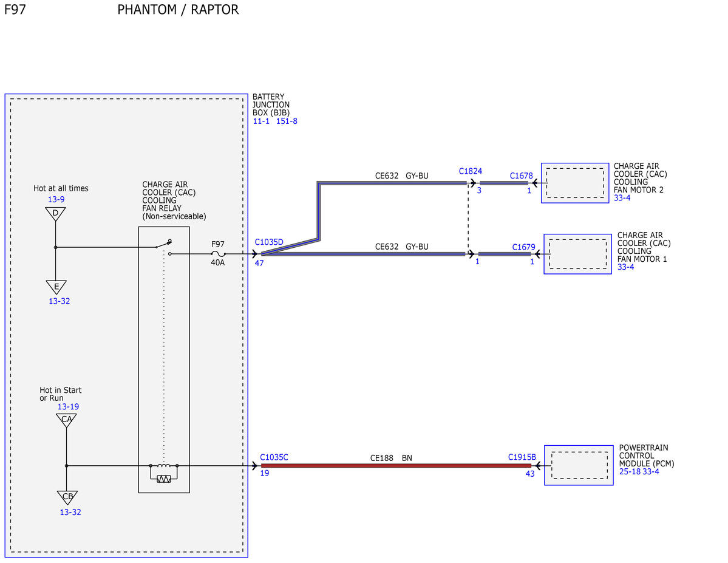Select the CAC Cooling Fan Motor 2 component box
The height and width of the screenshot is (563, 728).
tap(575, 183)
